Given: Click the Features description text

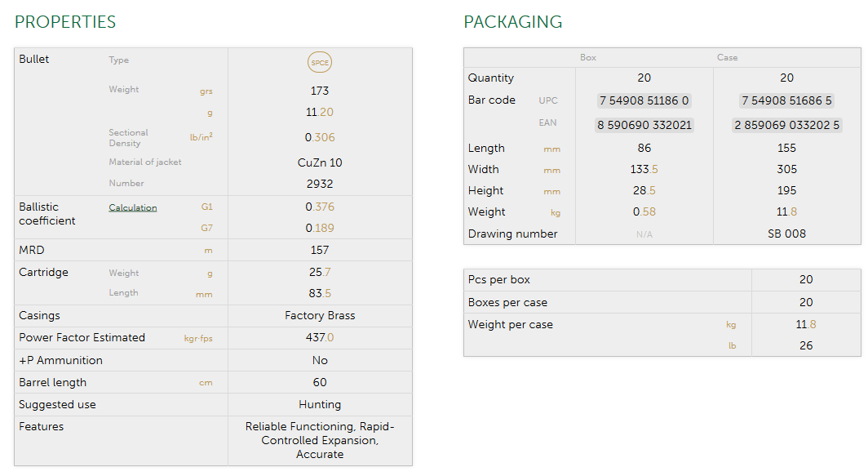Looking at the screenshot, I should (320, 440).
